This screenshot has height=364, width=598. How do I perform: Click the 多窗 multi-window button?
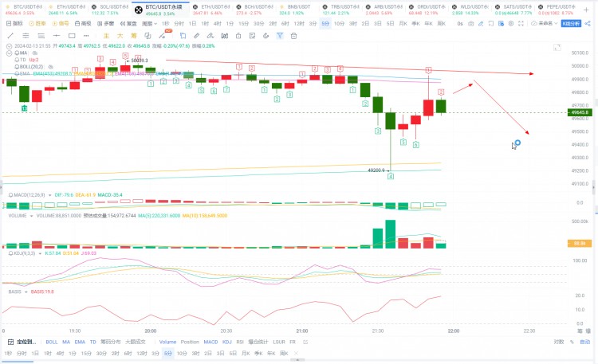tap(105, 24)
